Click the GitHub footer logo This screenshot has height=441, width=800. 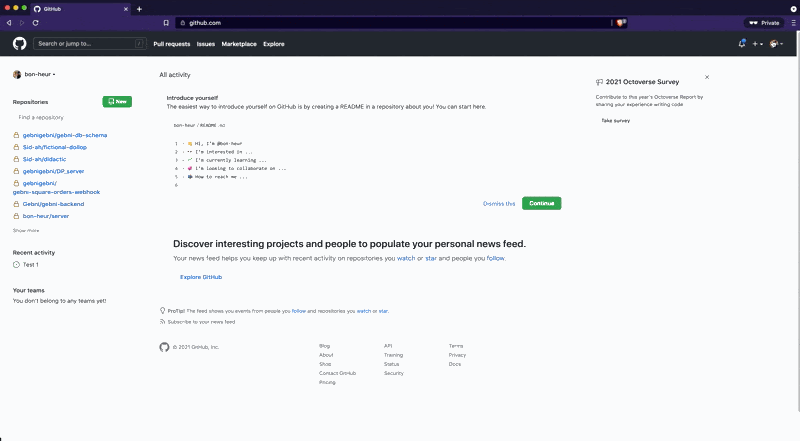pos(164,347)
